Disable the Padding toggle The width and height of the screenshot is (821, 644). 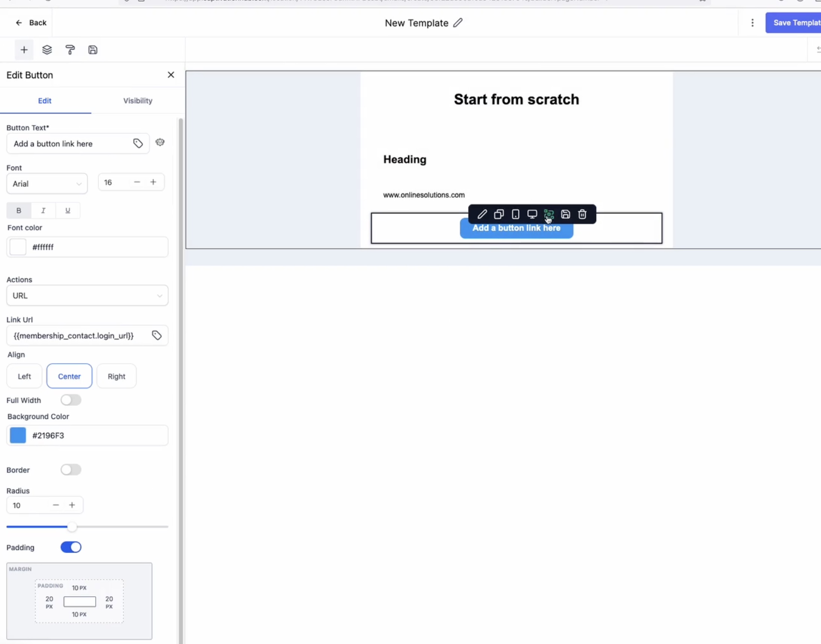point(71,547)
